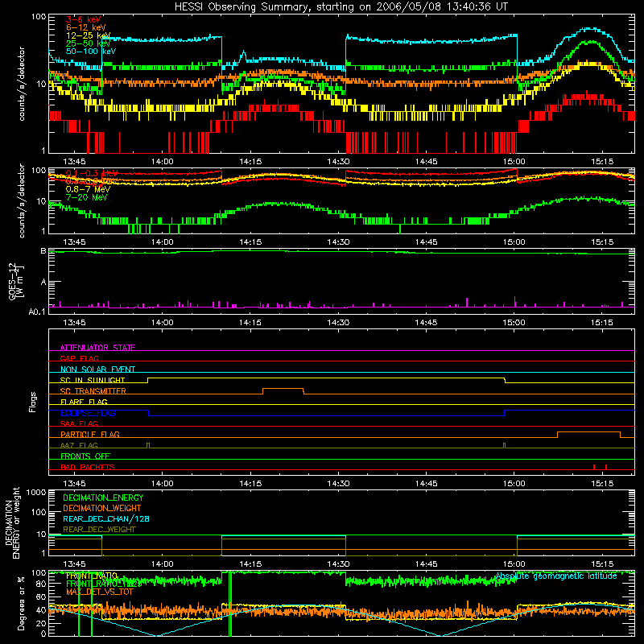Select the '50-100 keV' legend label

pyautogui.click(x=91, y=52)
